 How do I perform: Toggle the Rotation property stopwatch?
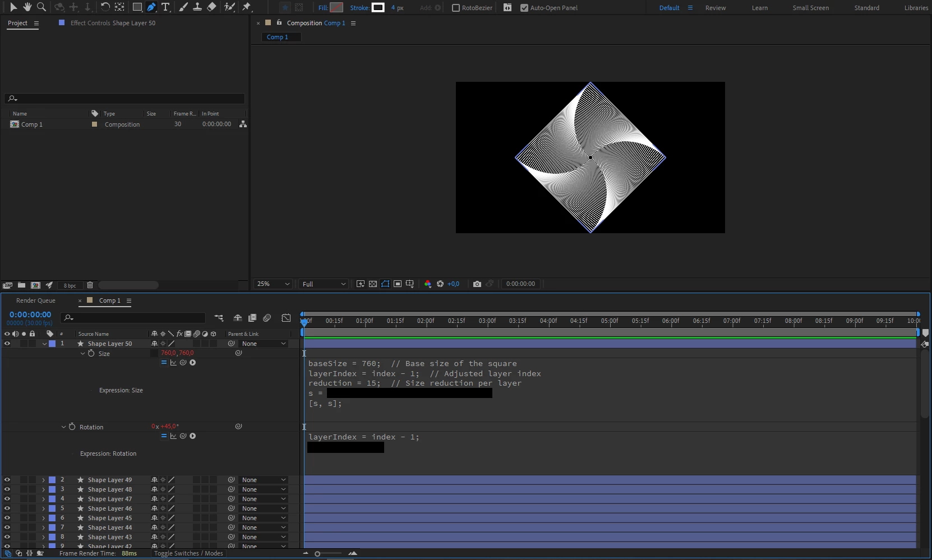pos(72,427)
